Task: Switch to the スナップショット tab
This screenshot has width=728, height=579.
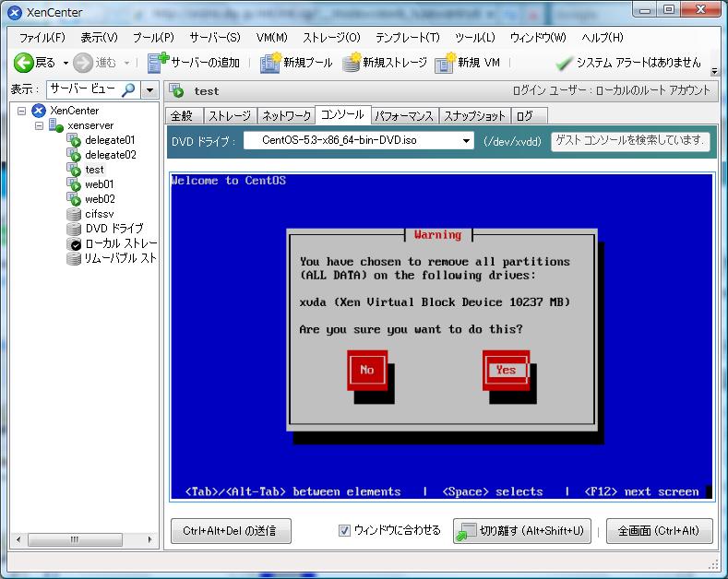Action: tap(474, 116)
